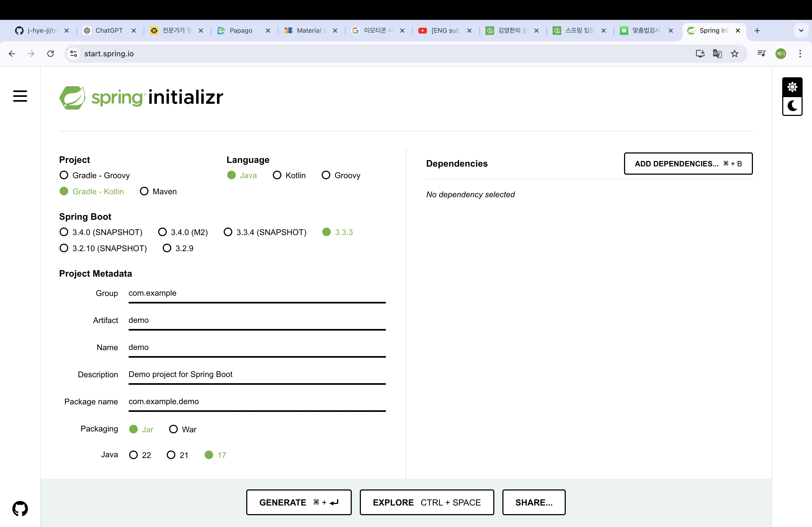Choose Kotlin as the language
The height and width of the screenshot is (527, 812).
[289, 175]
